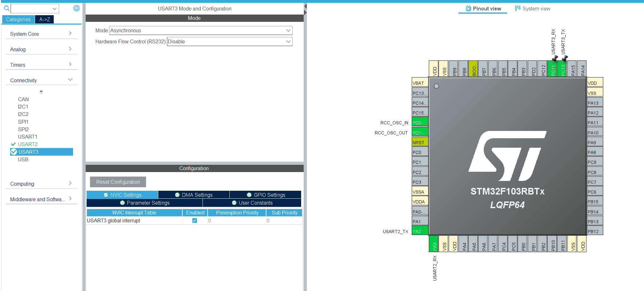Image resolution: width=644 pixels, height=291 pixels.
Task: Select I2C2 in Connectivity list
Action: [x=23, y=114]
